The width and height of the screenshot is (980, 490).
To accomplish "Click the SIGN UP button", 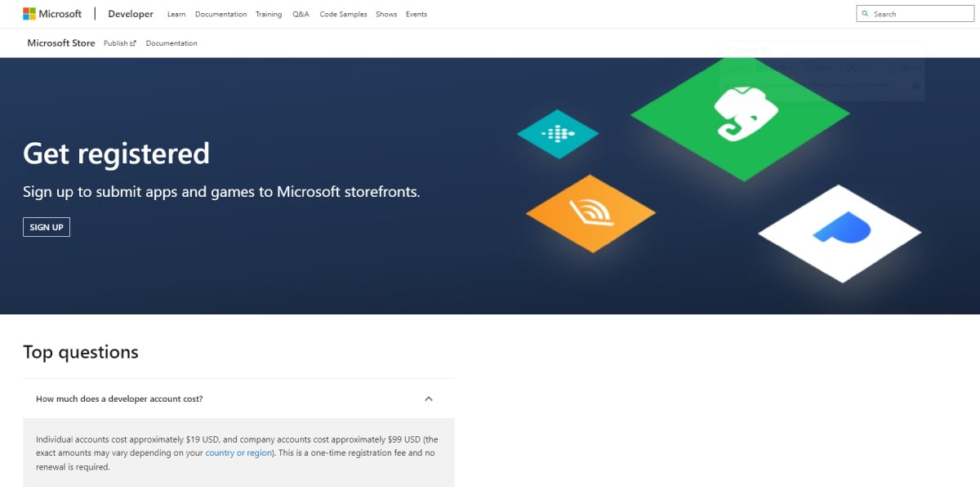I will pos(47,227).
